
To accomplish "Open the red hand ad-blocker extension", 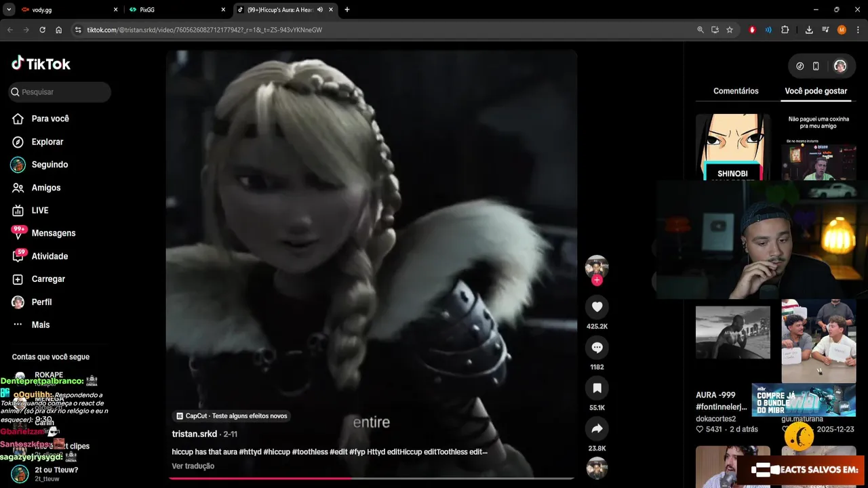I will click(x=753, y=30).
